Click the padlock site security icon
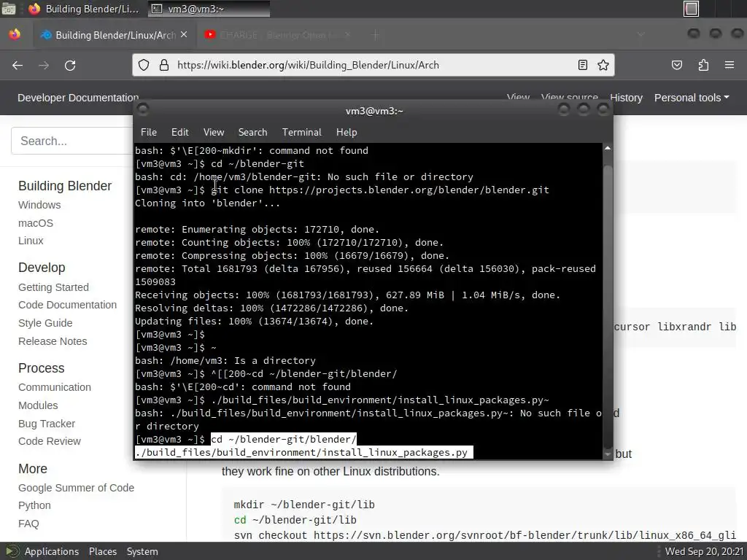The height and width of the screenshot is (560, 747). [164, 65]
